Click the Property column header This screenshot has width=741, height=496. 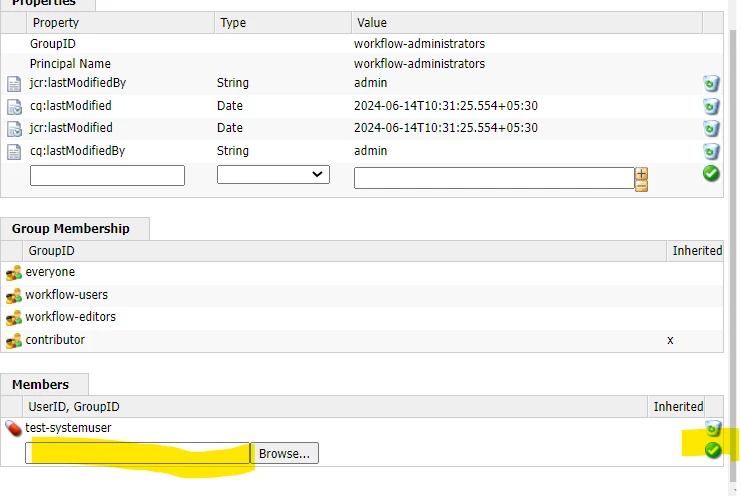coord(121,23)
